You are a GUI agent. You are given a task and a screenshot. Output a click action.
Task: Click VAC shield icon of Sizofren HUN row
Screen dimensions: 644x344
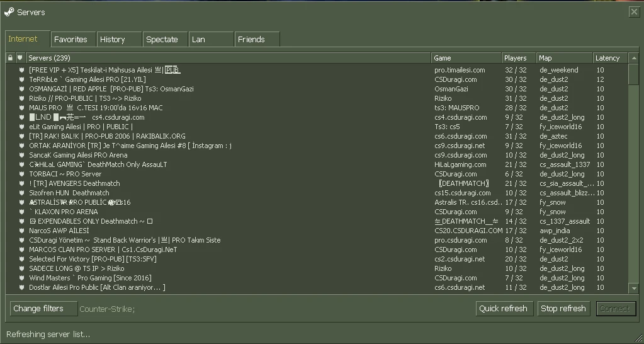click(x=22, y=193)
